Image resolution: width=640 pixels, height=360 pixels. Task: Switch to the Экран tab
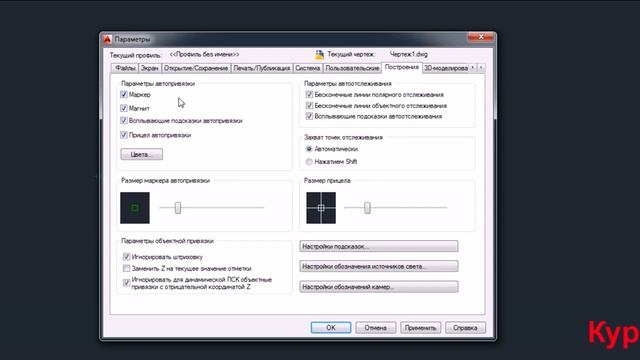pos(149,68)
